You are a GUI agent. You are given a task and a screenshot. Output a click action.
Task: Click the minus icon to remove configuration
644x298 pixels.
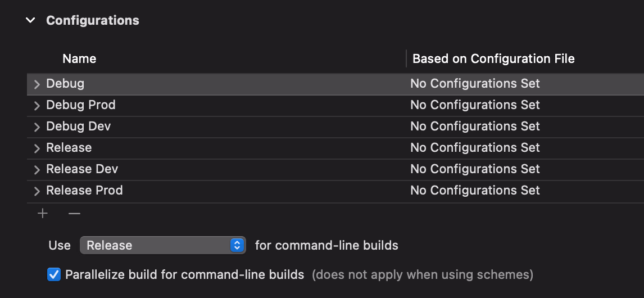coord(74,214)
